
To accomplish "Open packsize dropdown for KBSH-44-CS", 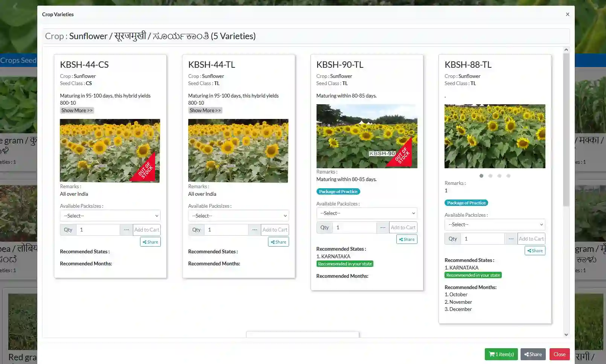I will pyautogui.click(x=110, y=216).
